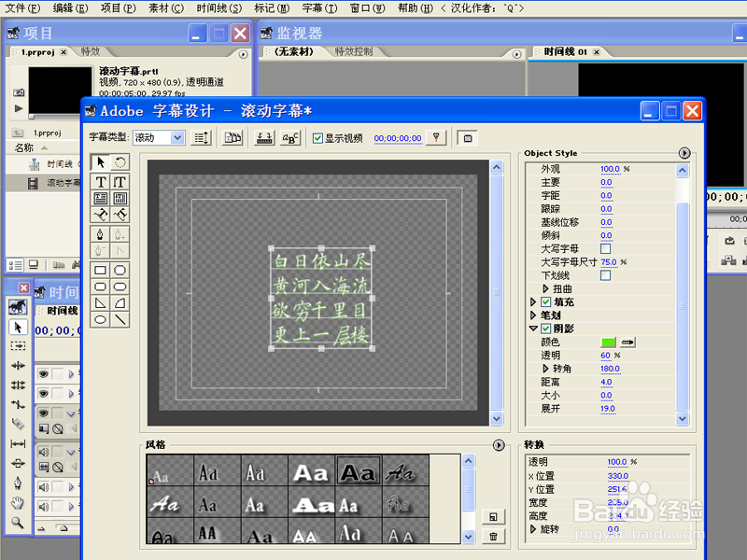Click the shadow Spread value 19.0
Image resolution: width=747 pixels, height=560 pixels.
608,409
